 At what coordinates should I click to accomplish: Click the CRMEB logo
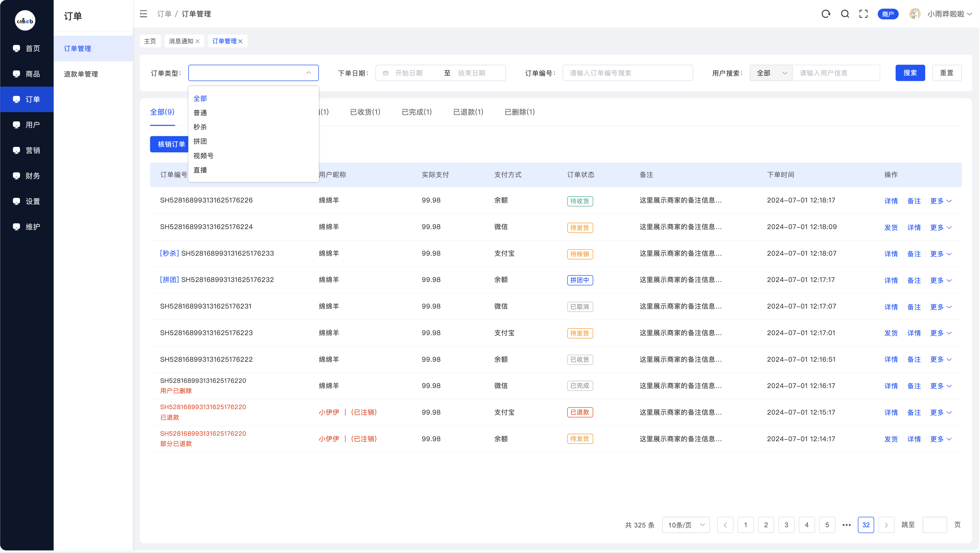coord(25,21)
